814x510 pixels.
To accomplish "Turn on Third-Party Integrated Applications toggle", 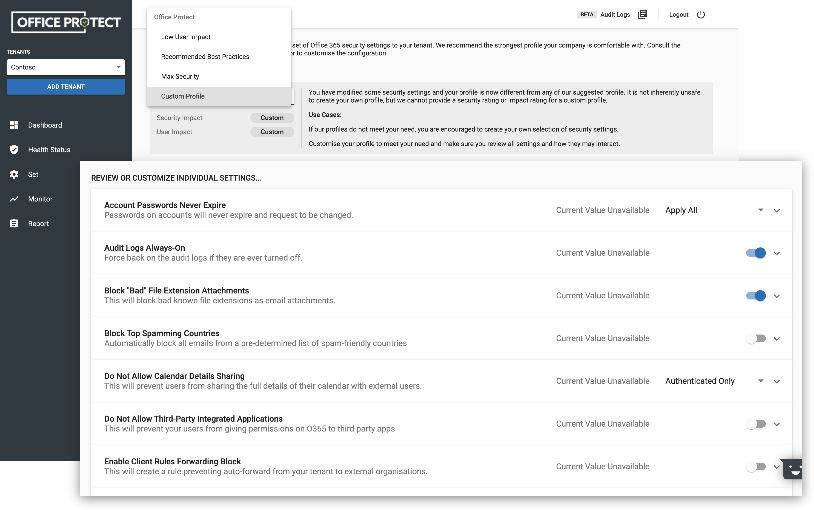I will tap(756, 424).
